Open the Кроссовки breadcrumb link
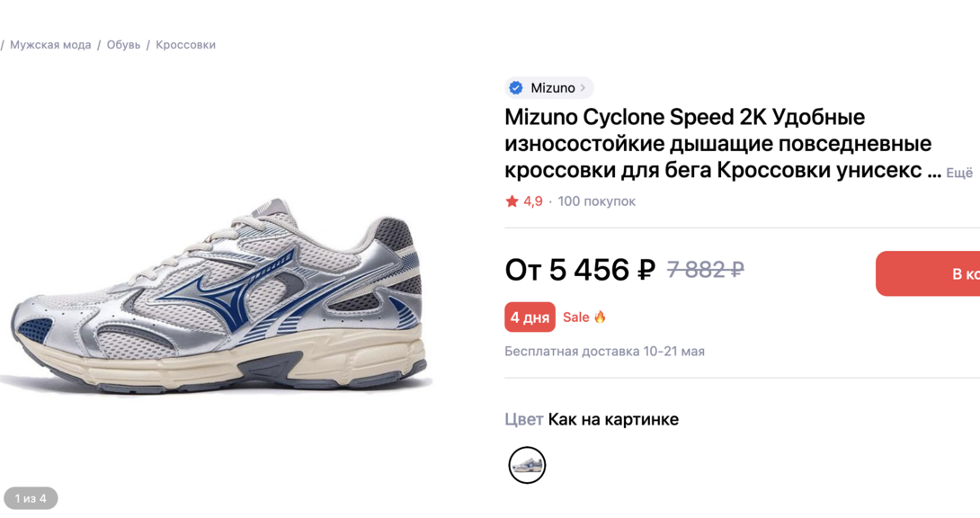 pyautogui.click(x=185, y=45)
